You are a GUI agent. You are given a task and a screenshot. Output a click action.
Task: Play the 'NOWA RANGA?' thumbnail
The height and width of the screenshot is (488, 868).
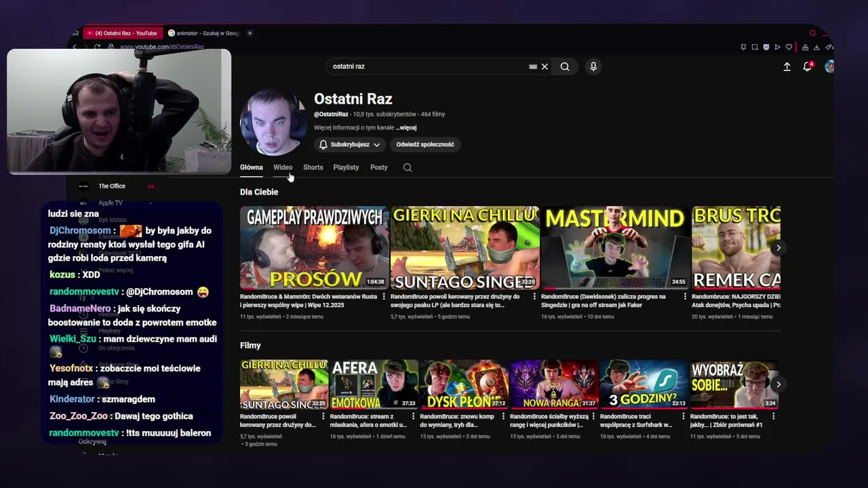(554, 384)
